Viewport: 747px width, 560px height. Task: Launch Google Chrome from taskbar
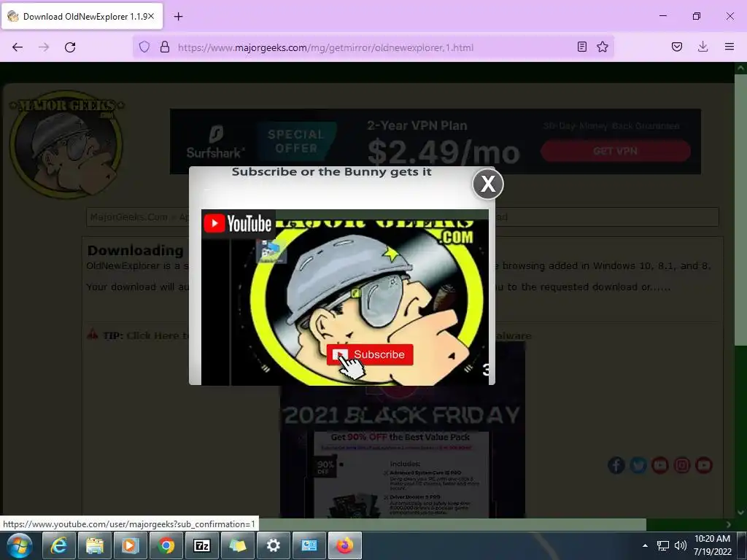[166, 545]
